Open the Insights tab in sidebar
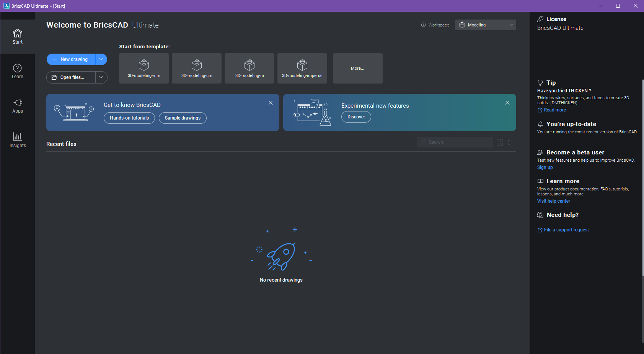The height and width of the screenshot is (354, 644). (x=18, y=140)
